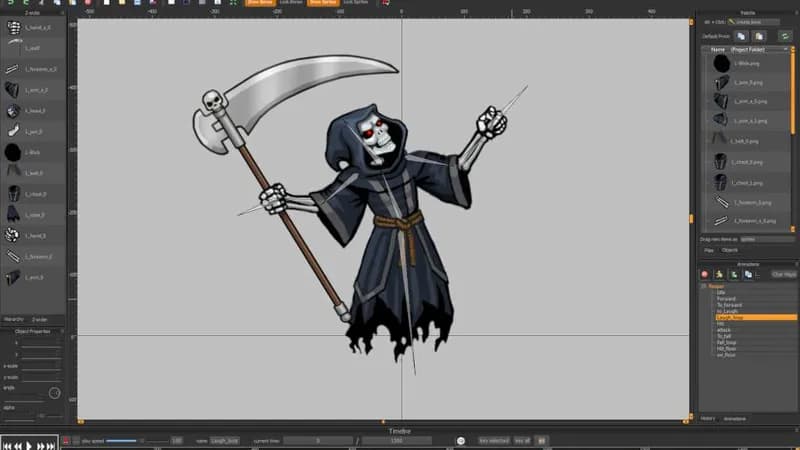
Task: Switch to the Objects tab in Palette
Action: (x=730, y=251)
